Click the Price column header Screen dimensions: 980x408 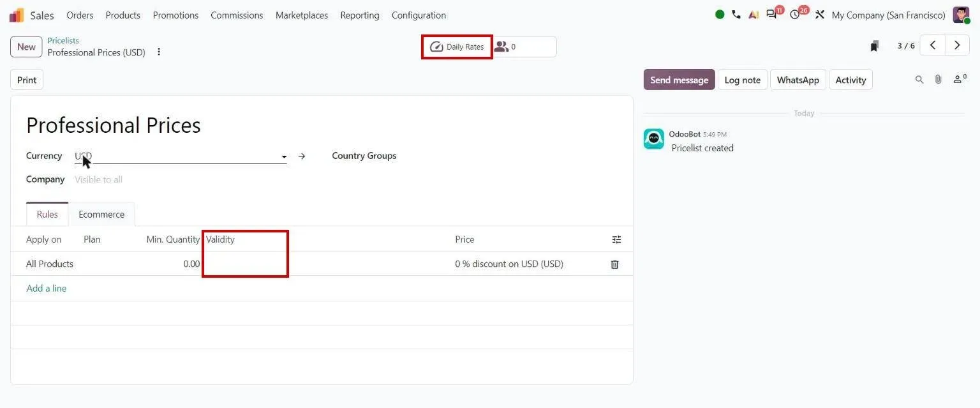(x=464, y=239)
